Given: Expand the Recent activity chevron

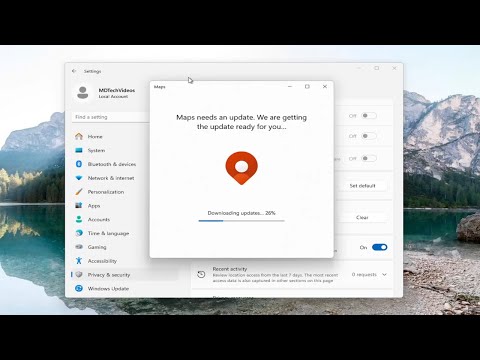Looking at the screenshot, I should (x=384, y=274).
